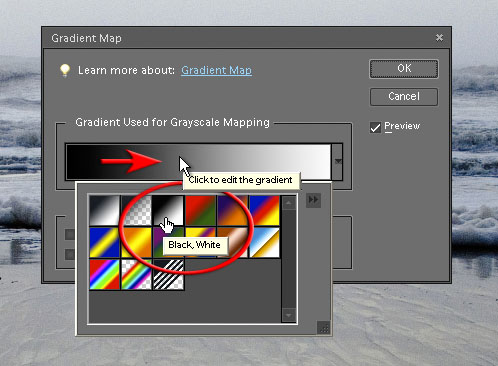Select the orange, yellow, orange gradient swatch
The width and height of the screenshot is (498, 366).
pyautogui.click(x=136, y=242)
